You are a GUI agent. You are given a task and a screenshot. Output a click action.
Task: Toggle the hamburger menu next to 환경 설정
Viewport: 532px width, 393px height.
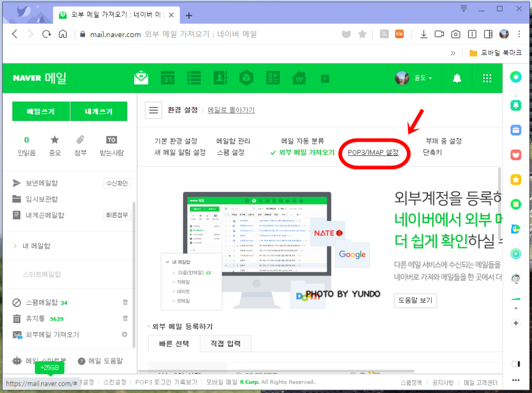153,110
